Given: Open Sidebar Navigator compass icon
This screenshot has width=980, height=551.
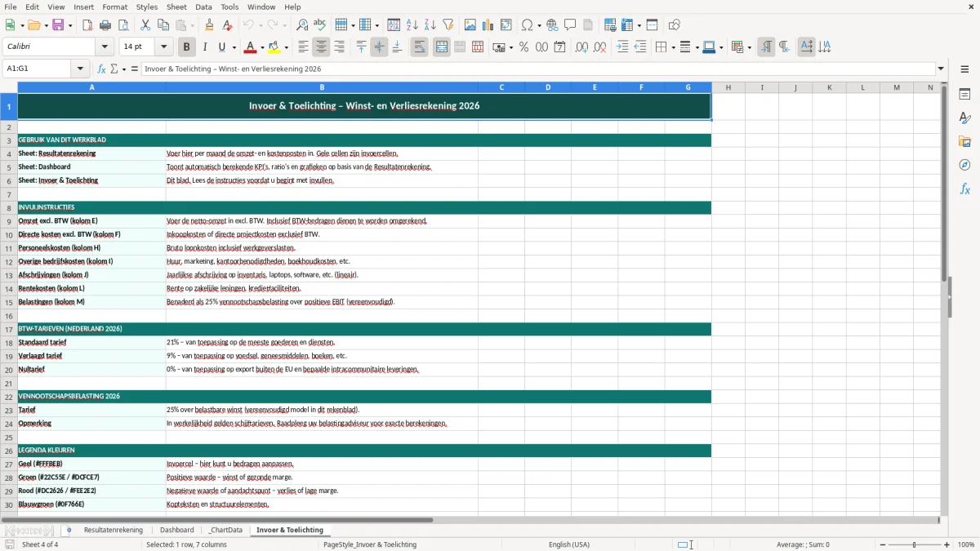Looking at the screenshot, I should coord(964,165).
